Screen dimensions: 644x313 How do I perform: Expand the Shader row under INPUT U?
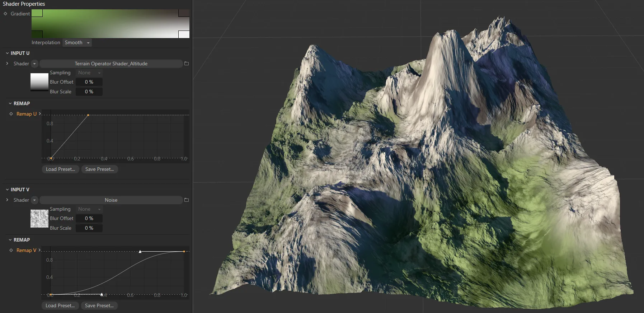(x=7, y=64)
